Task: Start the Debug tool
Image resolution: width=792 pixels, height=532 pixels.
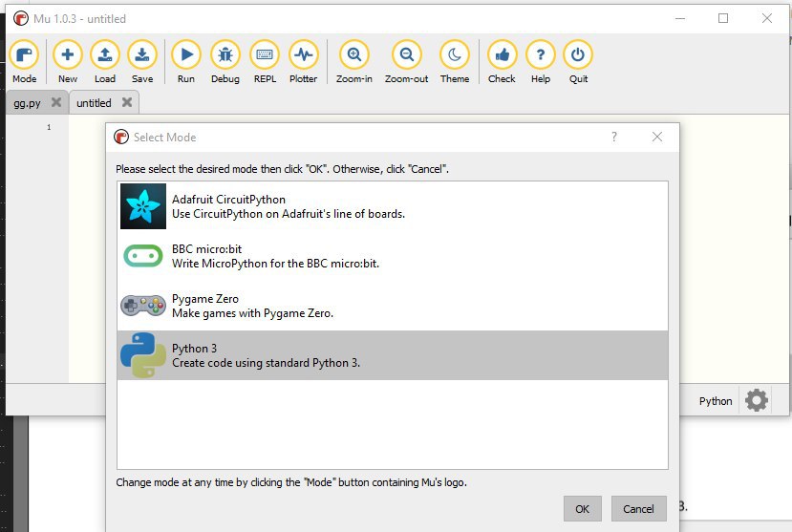Action: point(225,61)
